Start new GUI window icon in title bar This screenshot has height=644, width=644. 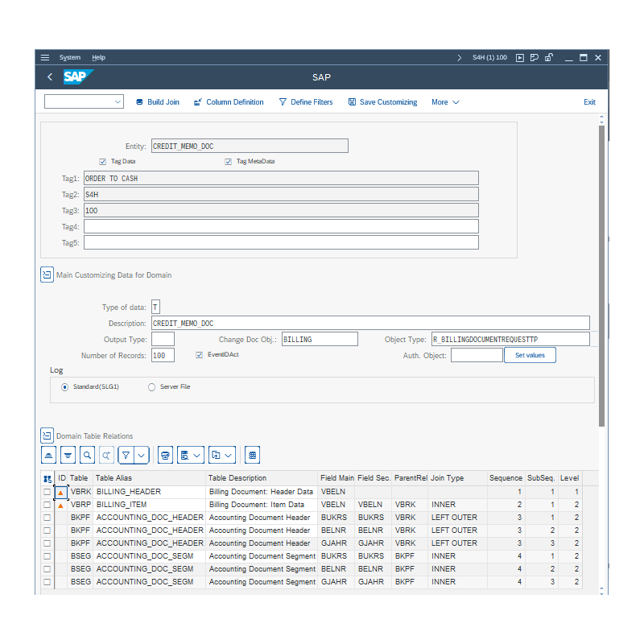(519, 57)
